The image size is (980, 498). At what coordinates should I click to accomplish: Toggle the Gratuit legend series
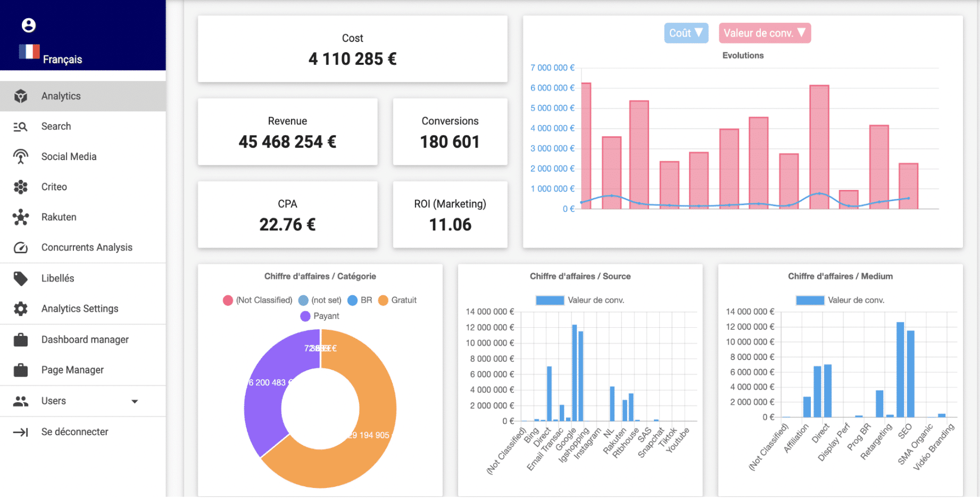click(397, 301)
